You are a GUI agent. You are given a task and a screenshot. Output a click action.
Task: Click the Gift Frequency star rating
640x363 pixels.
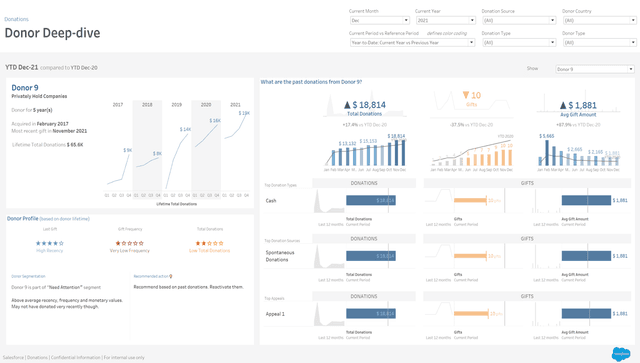coord(130,243)
